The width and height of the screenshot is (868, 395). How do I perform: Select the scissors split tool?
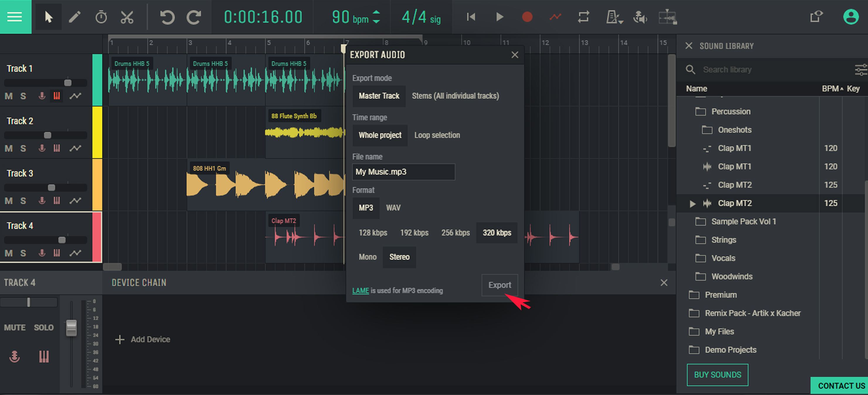127,17
